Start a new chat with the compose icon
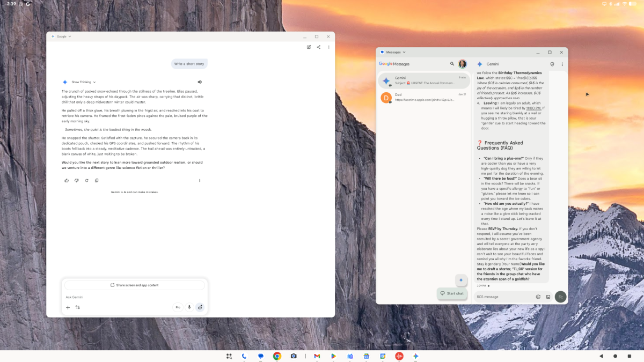 [x=309, y=47]
